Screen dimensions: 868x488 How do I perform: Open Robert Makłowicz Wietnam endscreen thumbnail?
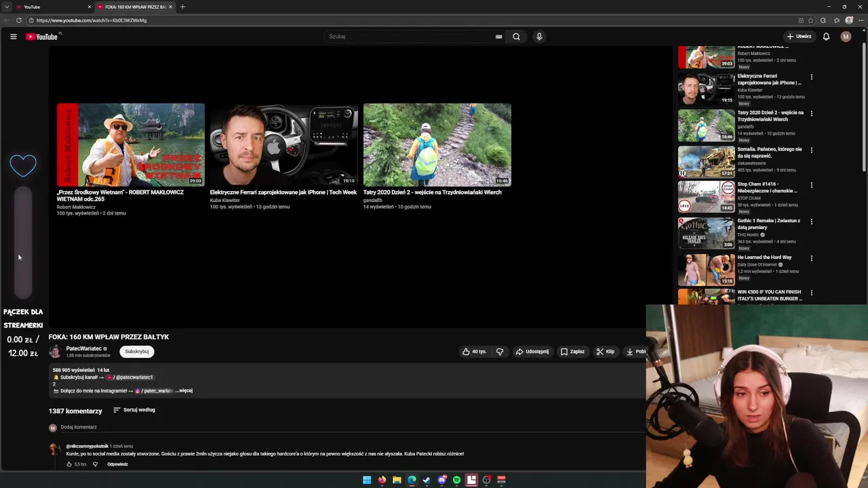130,144
